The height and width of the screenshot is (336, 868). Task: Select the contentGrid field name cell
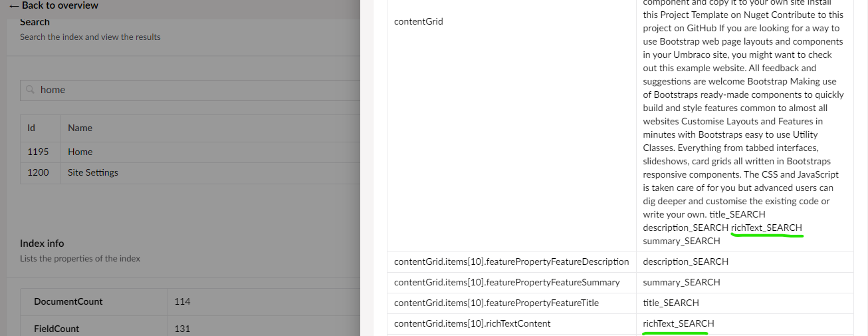[x=419, y=21]
